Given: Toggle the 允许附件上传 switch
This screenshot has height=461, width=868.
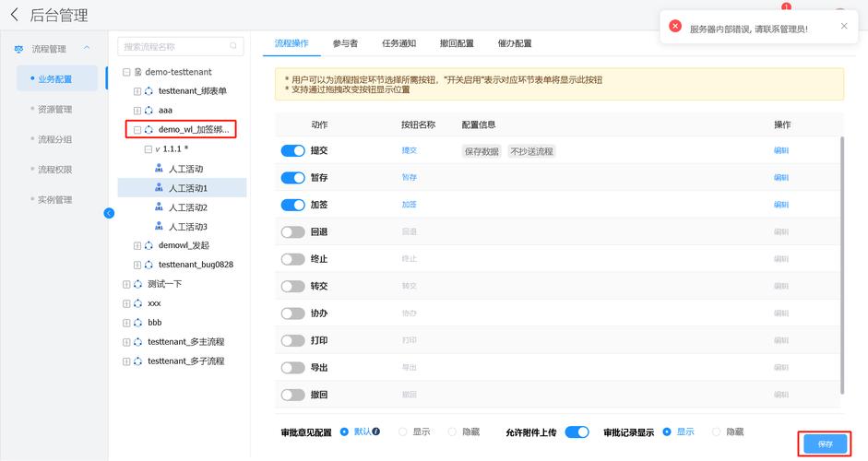Looking at the screenshot, I should click(577, 431).
